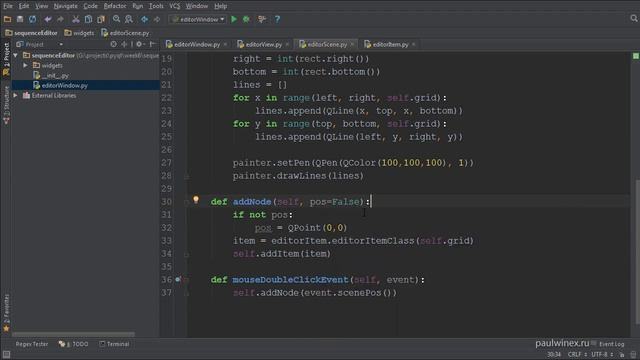Click sequenceEditor breadcrumb in navigation bar
The height and width of the screenshot is (360, 640).
pyautogui.click(x=31, y=33)
